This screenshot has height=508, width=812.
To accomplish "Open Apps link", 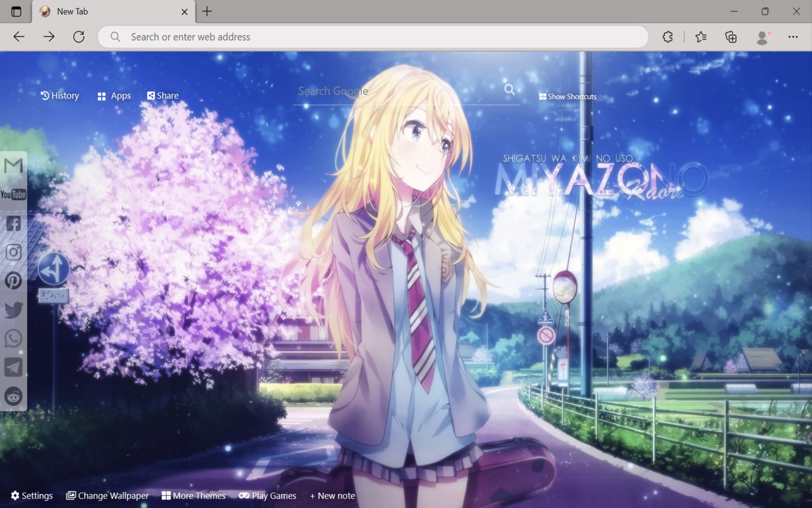I will (114, 96).
